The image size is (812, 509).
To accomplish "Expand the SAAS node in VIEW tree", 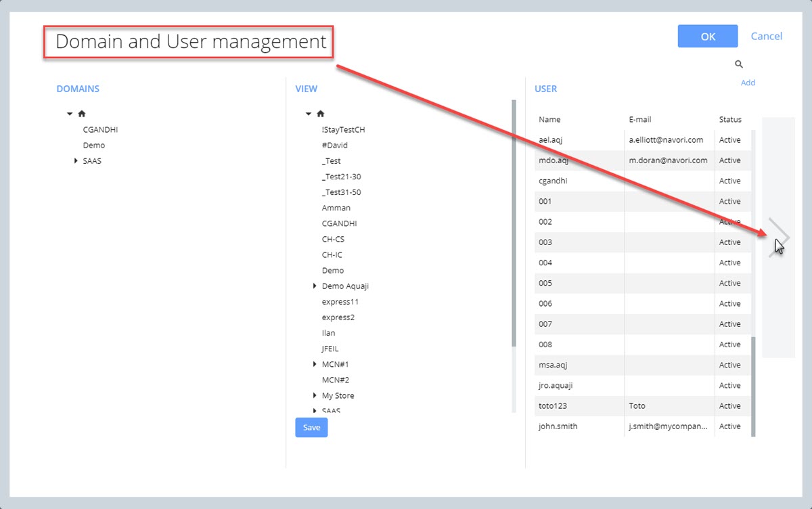I will click(315, 411).
